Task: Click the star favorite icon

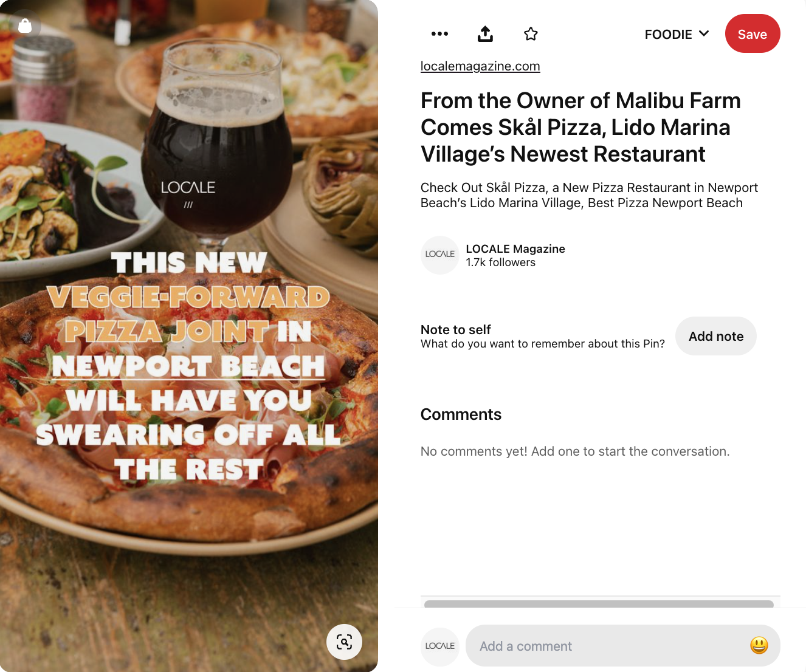Action: 531,34
